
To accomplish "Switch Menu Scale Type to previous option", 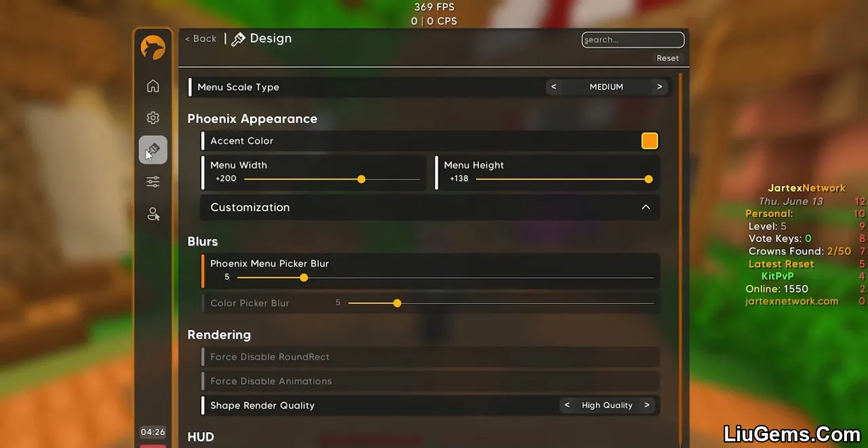I will click(x=553, y=87).
